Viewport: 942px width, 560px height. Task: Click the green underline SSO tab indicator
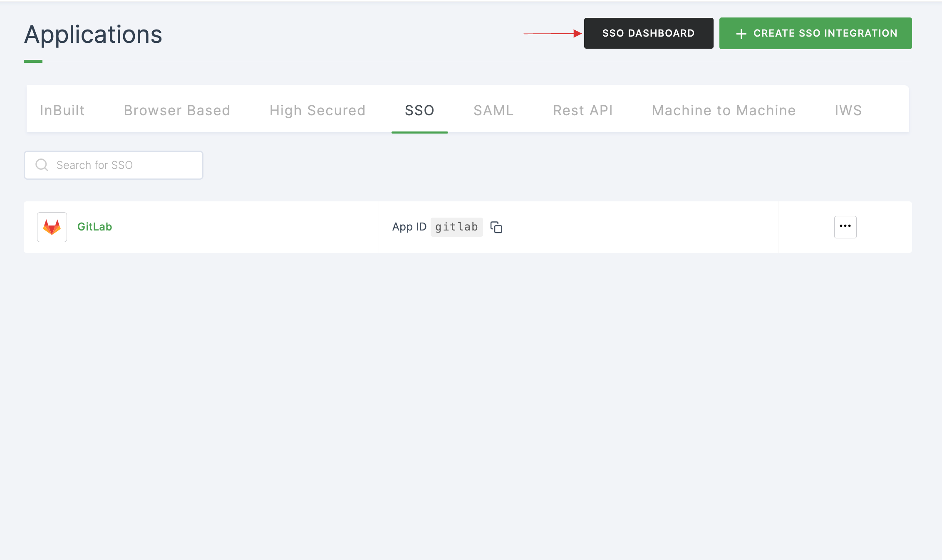click(419, 131)
